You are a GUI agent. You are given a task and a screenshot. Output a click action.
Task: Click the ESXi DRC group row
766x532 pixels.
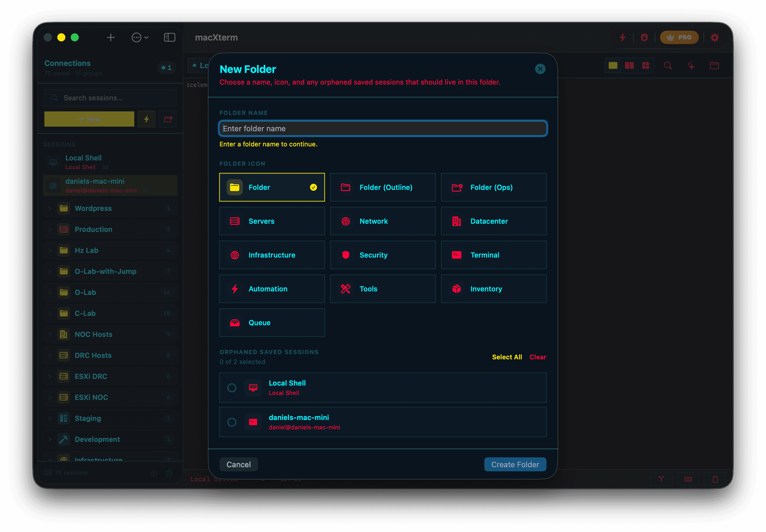click(110, 376)
